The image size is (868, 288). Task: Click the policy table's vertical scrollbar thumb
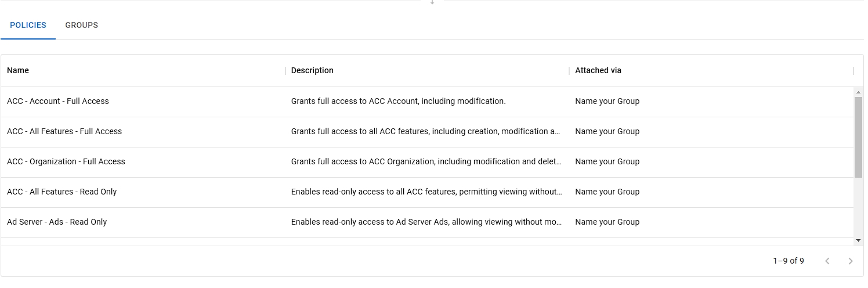pos(858,137)
